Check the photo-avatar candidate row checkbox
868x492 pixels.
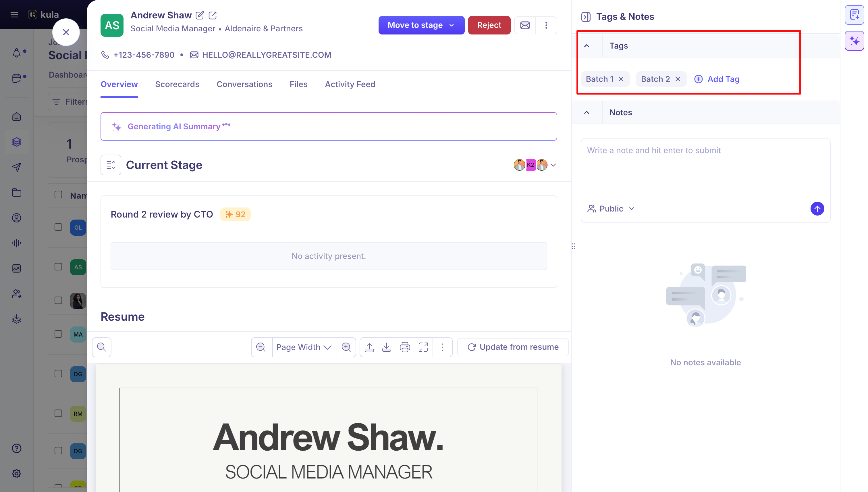[x=58, y=300]
